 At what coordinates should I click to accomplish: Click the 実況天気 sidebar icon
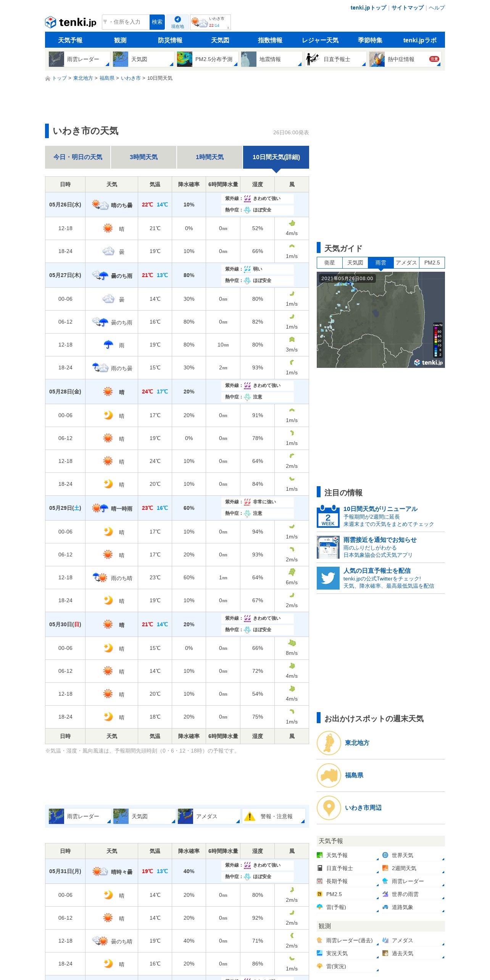tap(320, 953)
